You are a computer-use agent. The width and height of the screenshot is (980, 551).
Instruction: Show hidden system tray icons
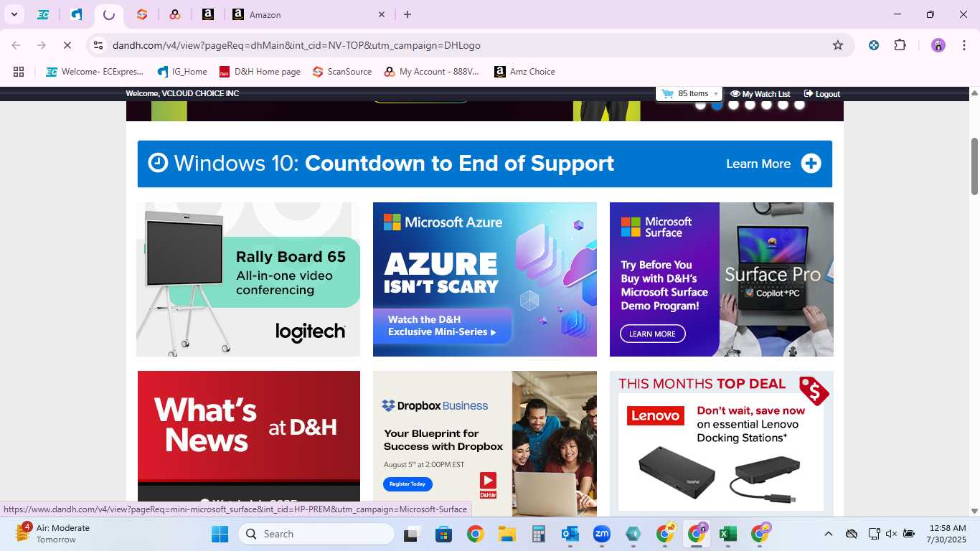pos(829,534)
